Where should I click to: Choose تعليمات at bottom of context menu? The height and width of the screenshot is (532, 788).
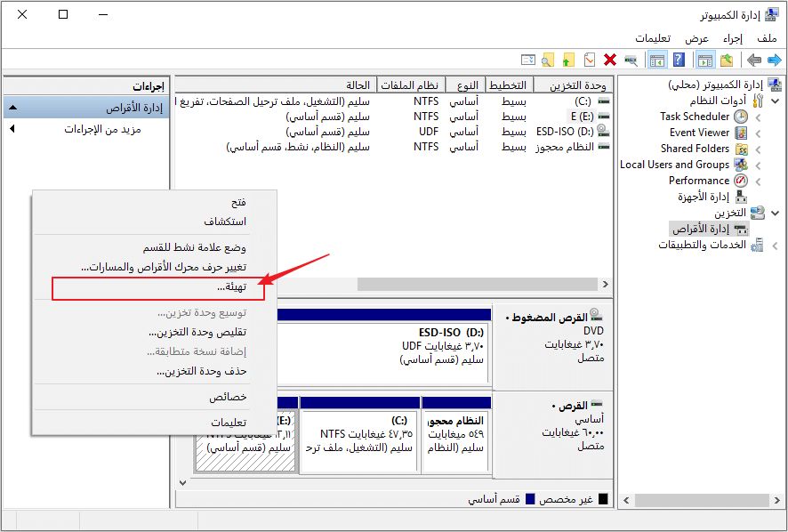(156, 423)
